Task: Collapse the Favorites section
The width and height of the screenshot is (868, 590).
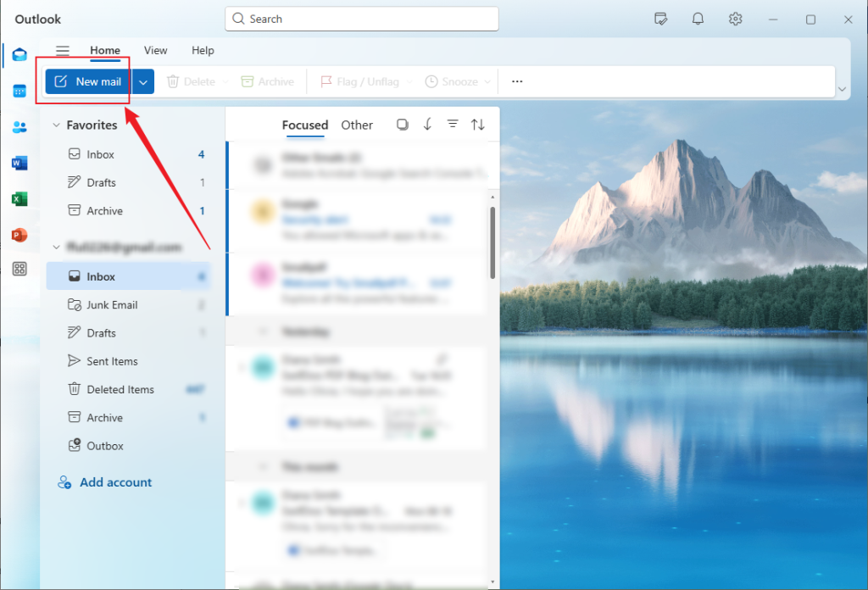Action: pyautogui.click(x=56, y=125)
